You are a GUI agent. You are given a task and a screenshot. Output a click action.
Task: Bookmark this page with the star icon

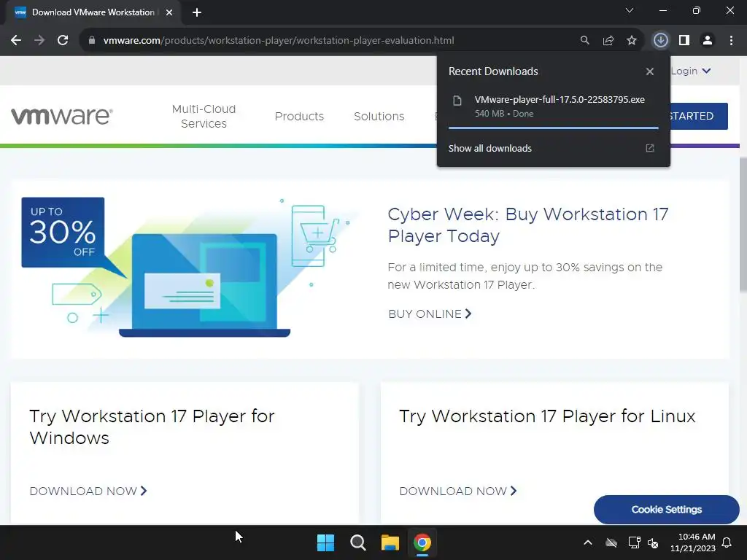[632, 41]
